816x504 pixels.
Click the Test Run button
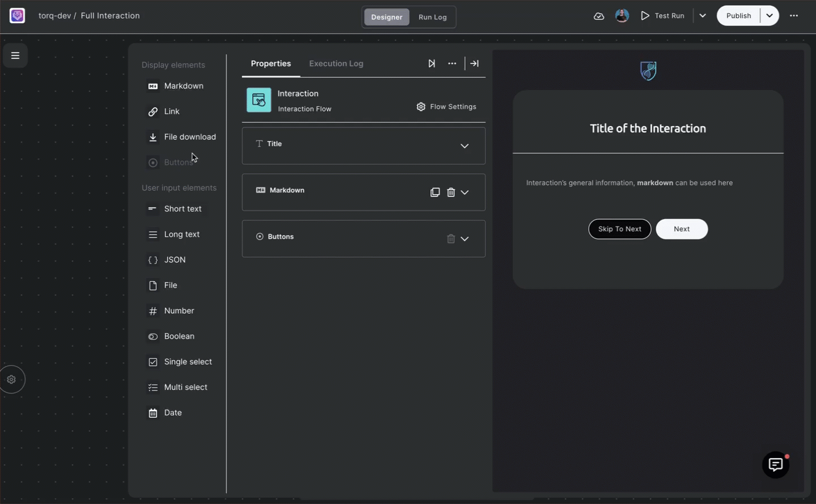click(x=662, y=16)
